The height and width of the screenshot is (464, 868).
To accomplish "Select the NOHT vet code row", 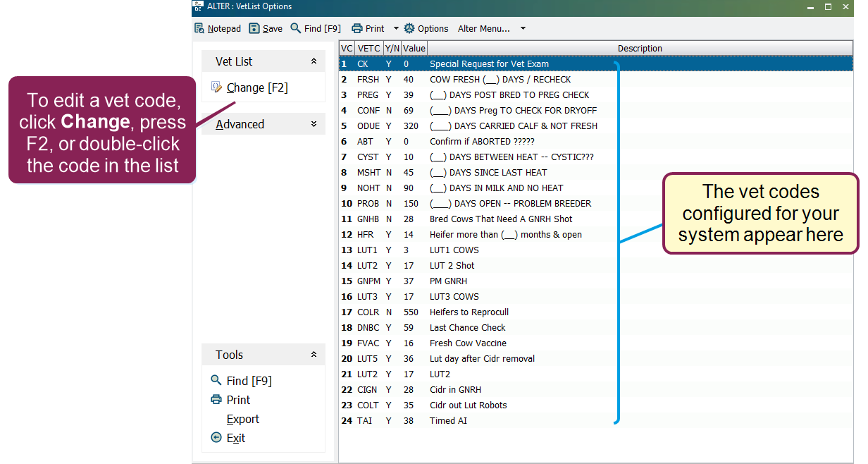I will 595,188.
